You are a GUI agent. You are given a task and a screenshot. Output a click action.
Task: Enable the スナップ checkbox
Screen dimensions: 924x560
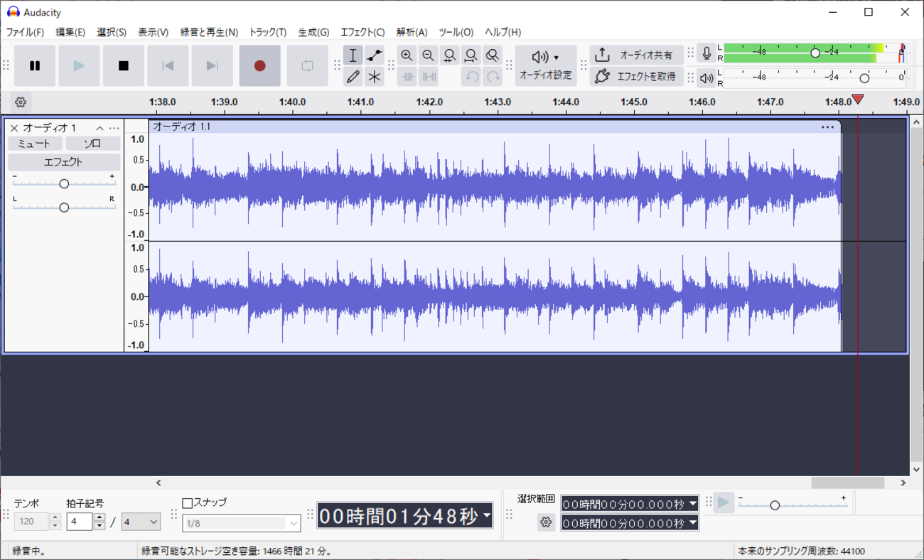tap(188, 503)
